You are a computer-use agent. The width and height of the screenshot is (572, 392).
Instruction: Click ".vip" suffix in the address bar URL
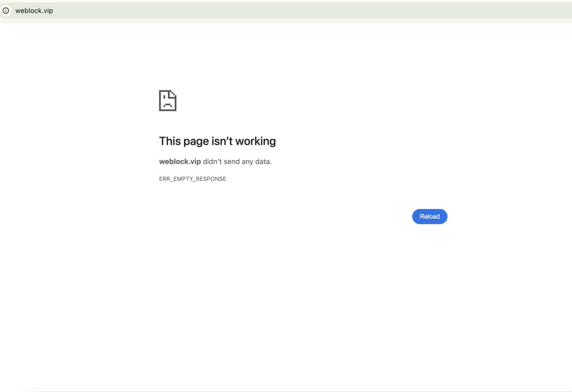click(x=48, y=11)
